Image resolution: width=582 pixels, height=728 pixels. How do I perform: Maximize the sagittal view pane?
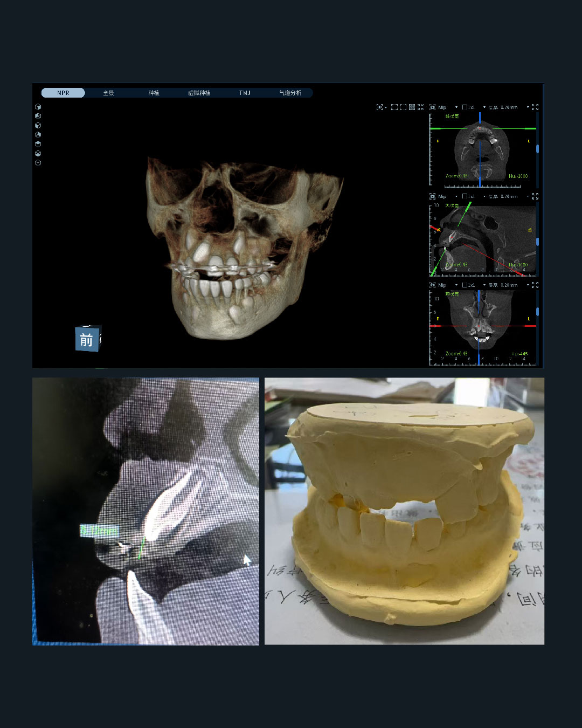pos(535,196)
